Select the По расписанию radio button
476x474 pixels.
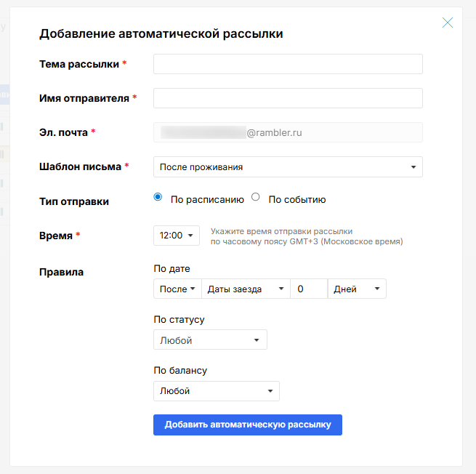158,197
